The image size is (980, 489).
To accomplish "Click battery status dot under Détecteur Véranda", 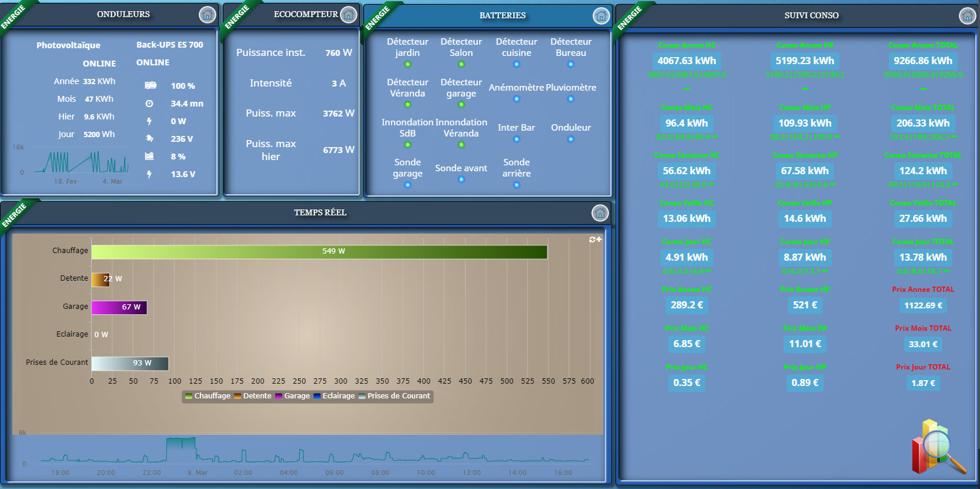I will pyautogui.click(x=407, y=105).
